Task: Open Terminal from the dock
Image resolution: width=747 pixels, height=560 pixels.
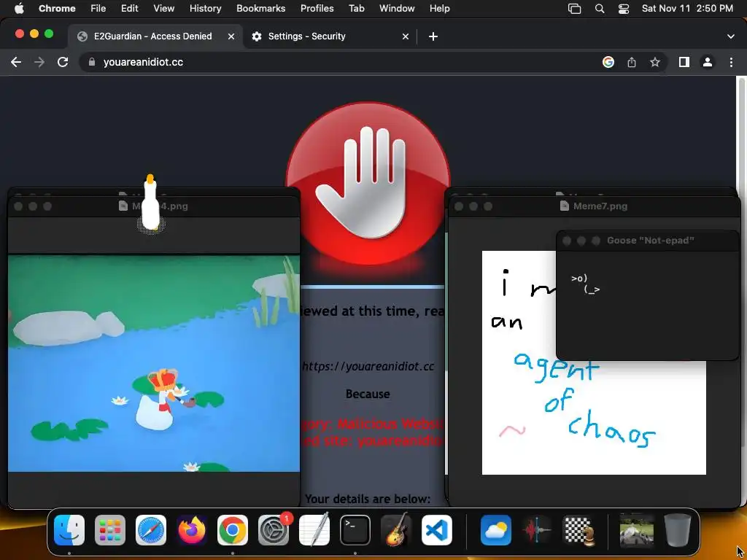Action: pyautogui.click(x=355, y=530)
